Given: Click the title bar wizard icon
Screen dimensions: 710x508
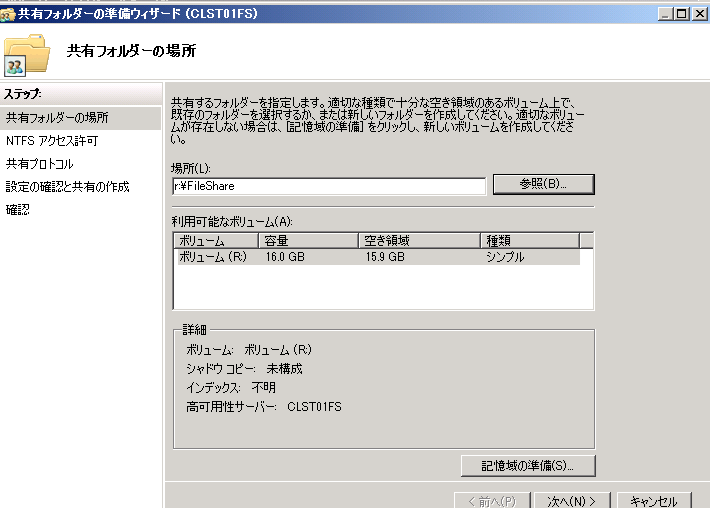Looking at the screenshot, I should (x=8, y=14).
